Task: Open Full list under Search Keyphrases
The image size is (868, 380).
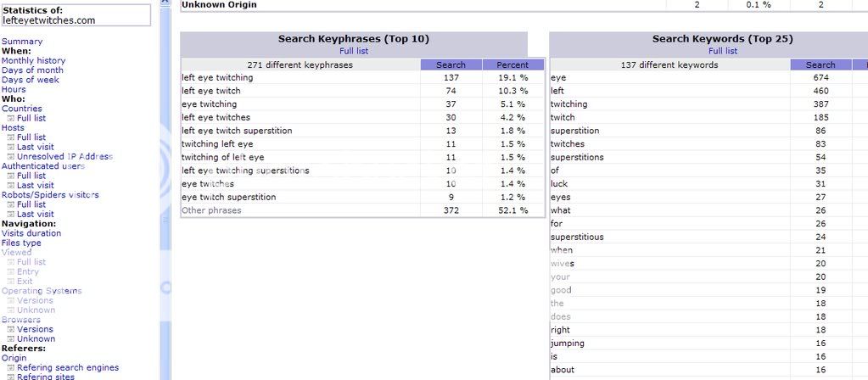Action: coord(354,51)
